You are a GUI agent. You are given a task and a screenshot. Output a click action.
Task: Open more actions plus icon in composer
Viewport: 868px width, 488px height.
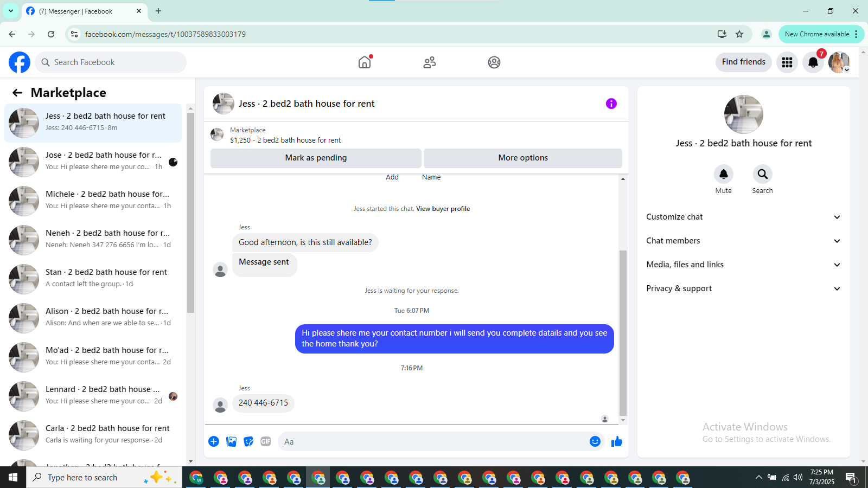pyautogui.click(x=214, y=441)
